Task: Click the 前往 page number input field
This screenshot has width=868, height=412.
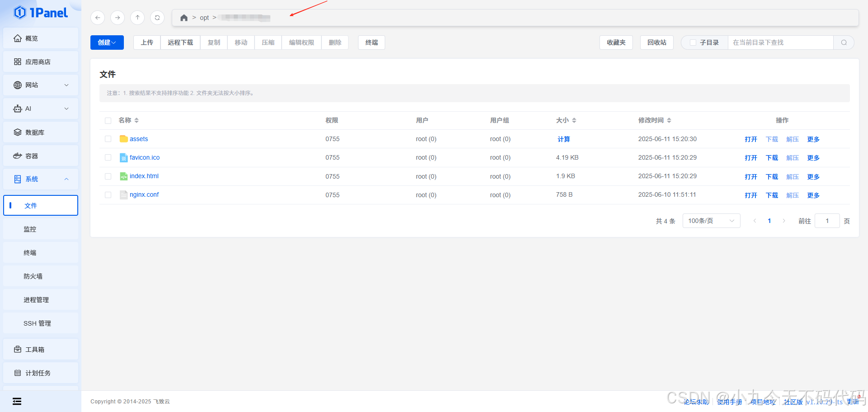Action: pyautogui.click(x=827, y=221)
